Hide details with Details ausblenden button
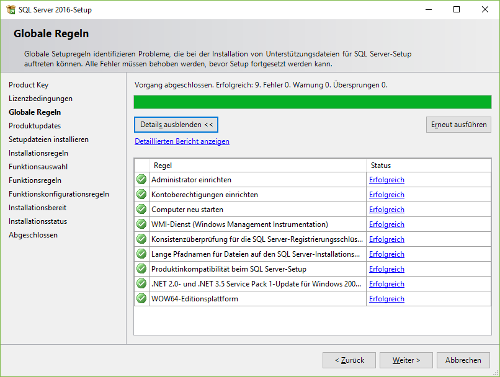 [x=176, y=125]
